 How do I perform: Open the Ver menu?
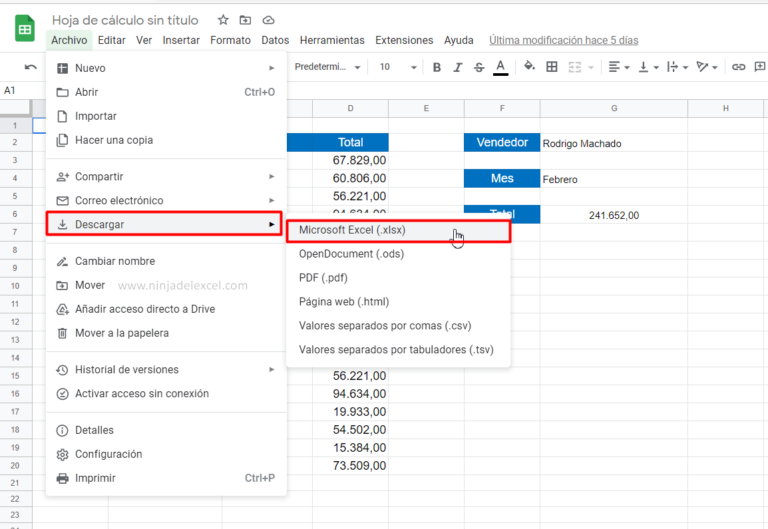click(x=144, y=40)
